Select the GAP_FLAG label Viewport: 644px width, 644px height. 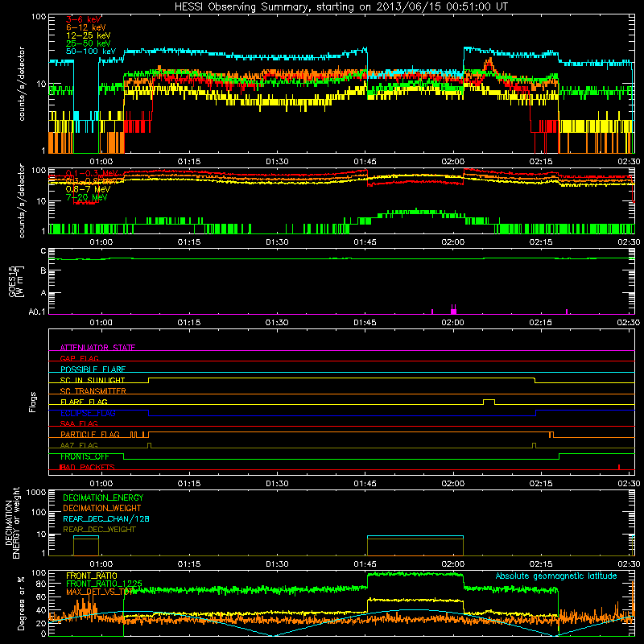click(79, 358)
